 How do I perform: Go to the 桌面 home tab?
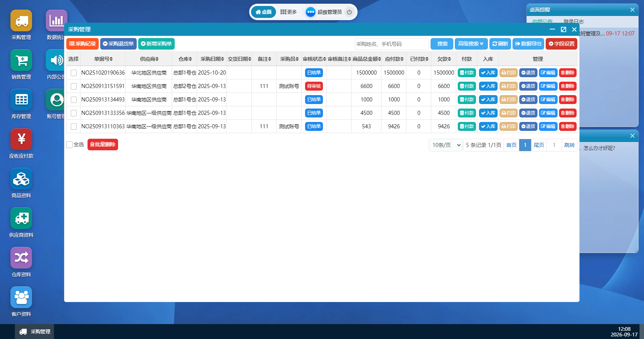263,12
